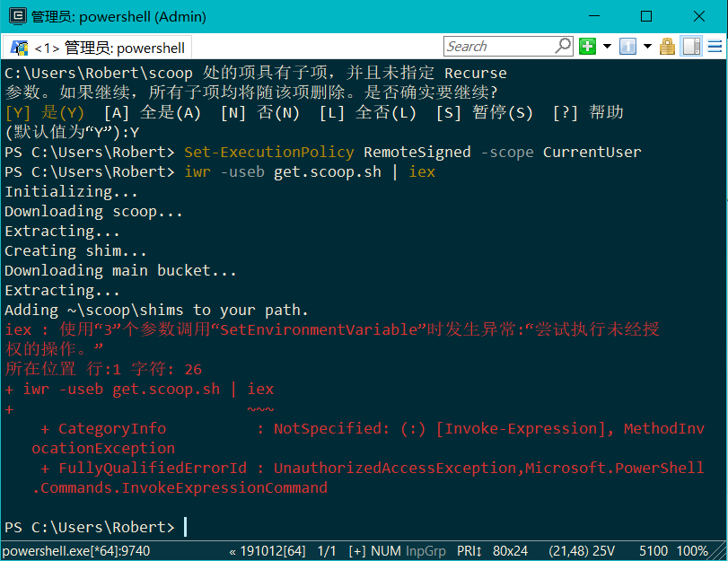Click InpGrp status bar entry
Screen dimensions: 728x561
pyautogui.click(x=425, y=551)
